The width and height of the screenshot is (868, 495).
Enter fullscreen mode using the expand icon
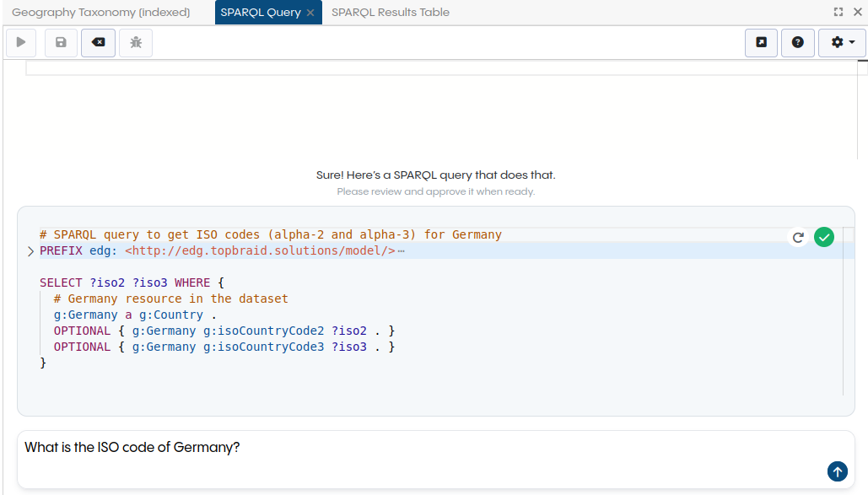click(x=838, y=12)
